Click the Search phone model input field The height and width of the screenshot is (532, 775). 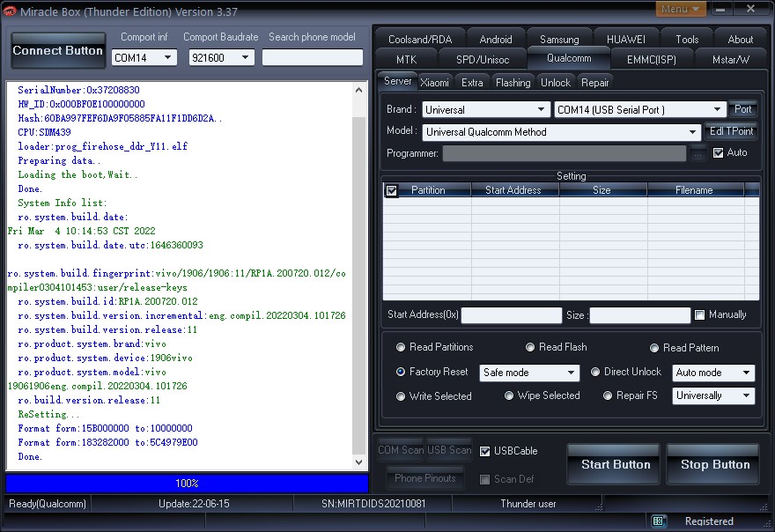pyautogui.click(x=313, y=57)
